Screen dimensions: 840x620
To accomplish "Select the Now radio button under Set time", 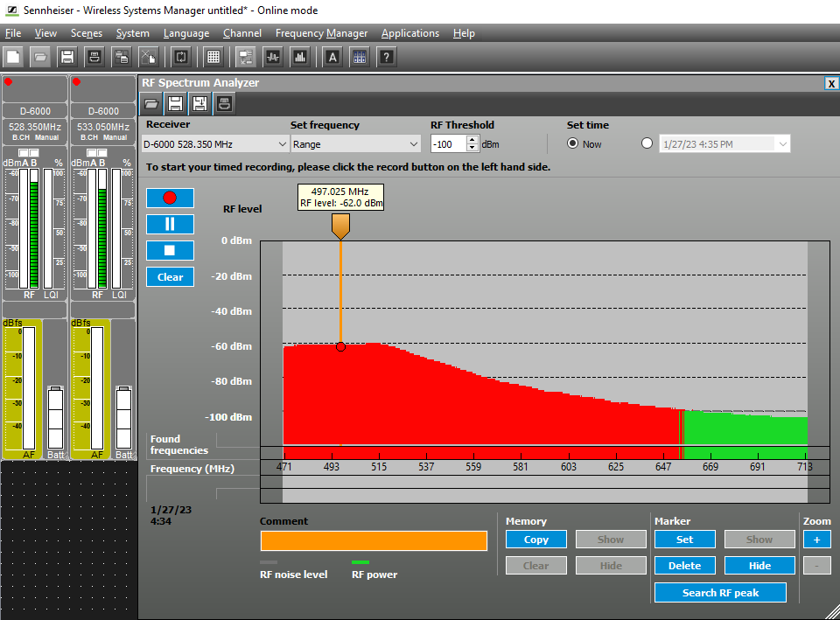I will pos(572,143).
